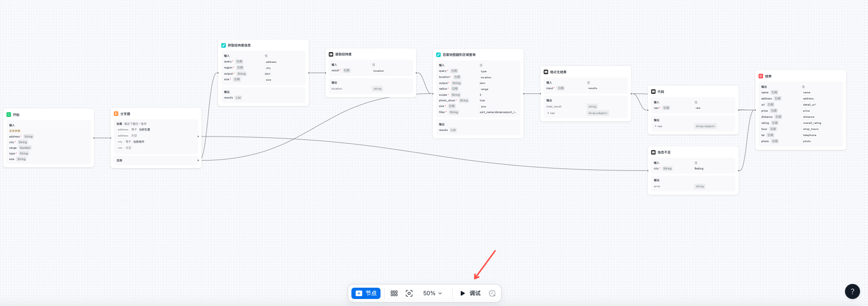This screenshot has height=306, width=868.
Task: Click the 格式化结果 code node icon
Action: (546, 72)
